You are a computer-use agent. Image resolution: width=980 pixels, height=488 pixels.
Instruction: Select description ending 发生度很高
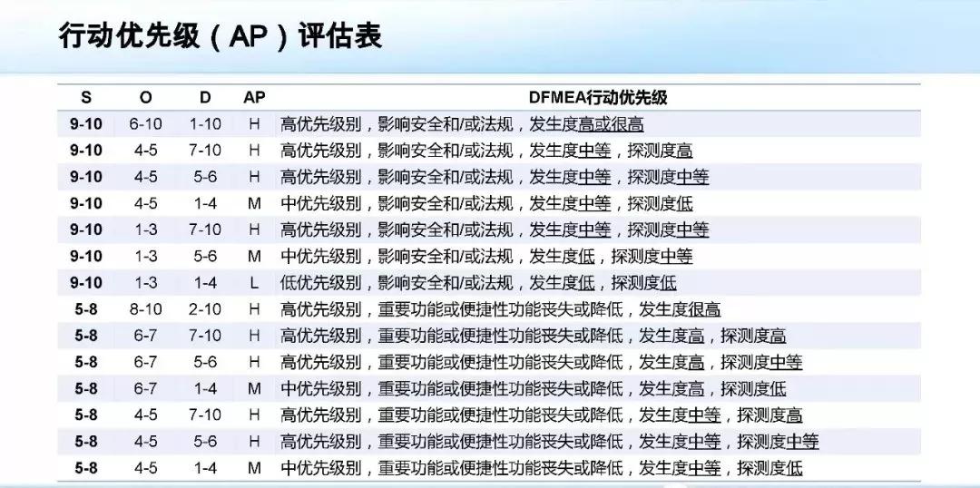pos(501,309)
